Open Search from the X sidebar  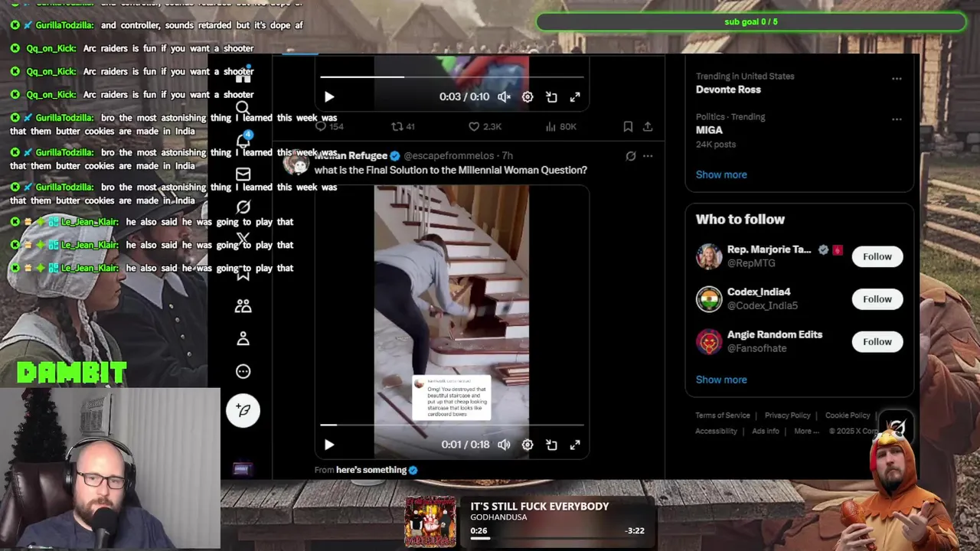point(243,109)
